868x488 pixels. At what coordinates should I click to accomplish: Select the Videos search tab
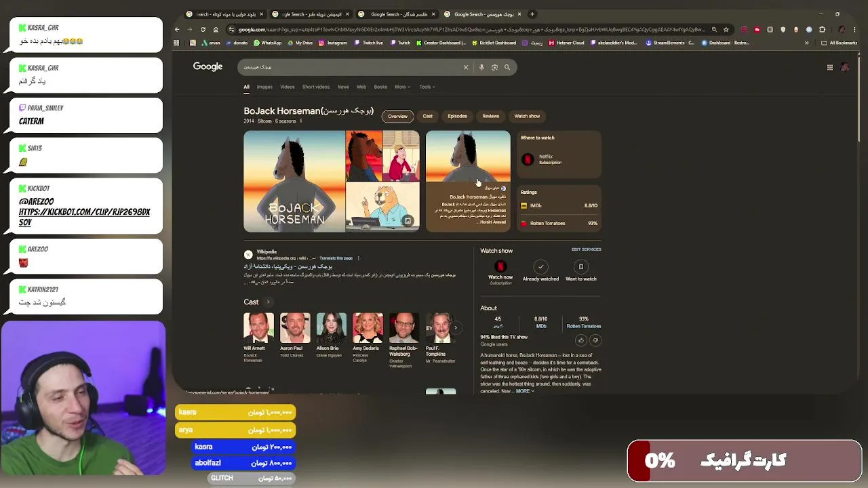pyautogui.click(x=288, y=87)
